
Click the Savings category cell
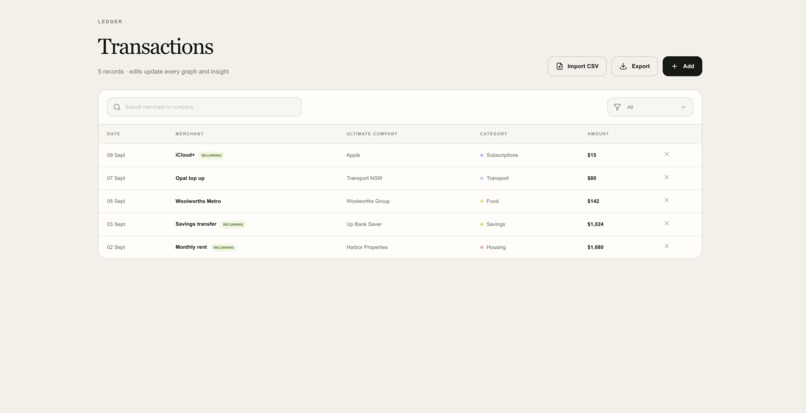pos(492,224)
